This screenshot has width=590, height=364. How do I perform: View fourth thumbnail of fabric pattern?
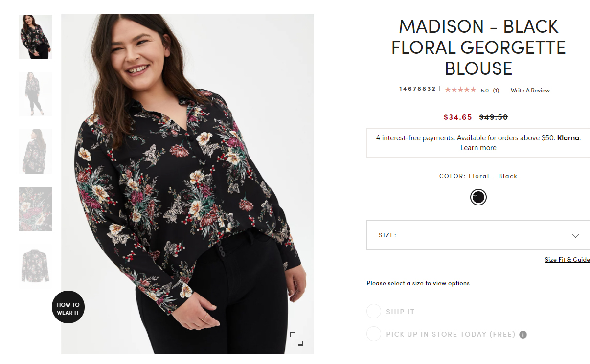(x=35, y=209)
